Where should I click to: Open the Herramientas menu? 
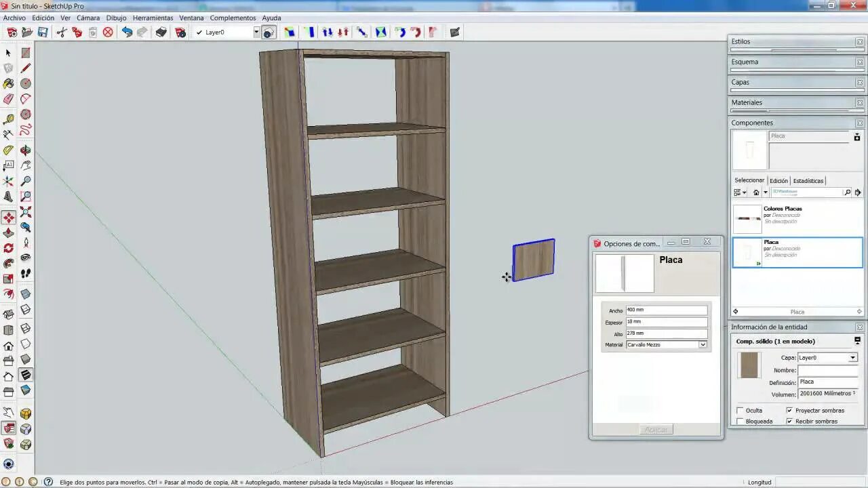[x=153, y=18]
